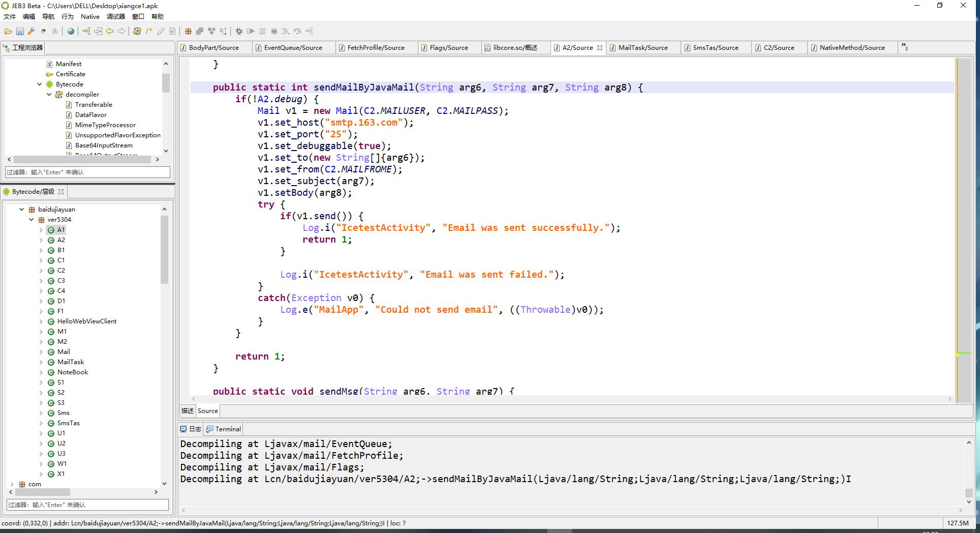
Task: Click the globe icon in toolbar
Action: pyautogui.click(x=71, y=31)
